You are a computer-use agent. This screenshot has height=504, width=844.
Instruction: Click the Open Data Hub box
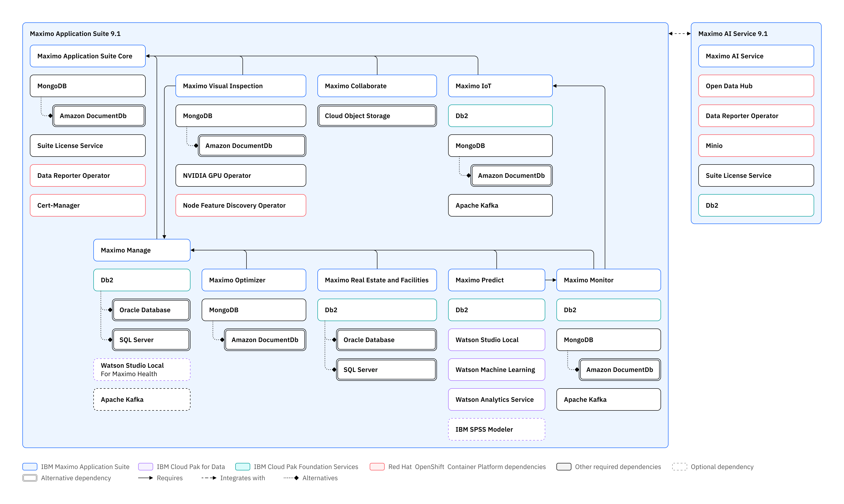pos(756,86)
